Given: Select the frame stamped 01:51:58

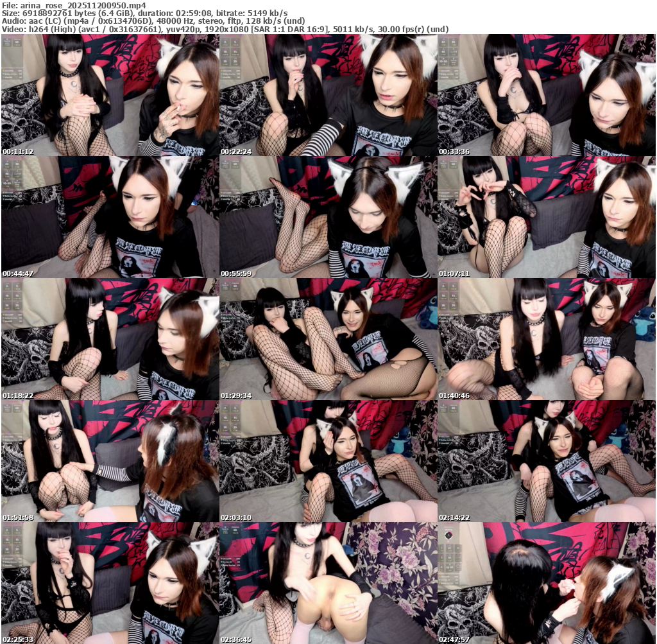Looking at the screenshot, I should [x=110, y=461].
